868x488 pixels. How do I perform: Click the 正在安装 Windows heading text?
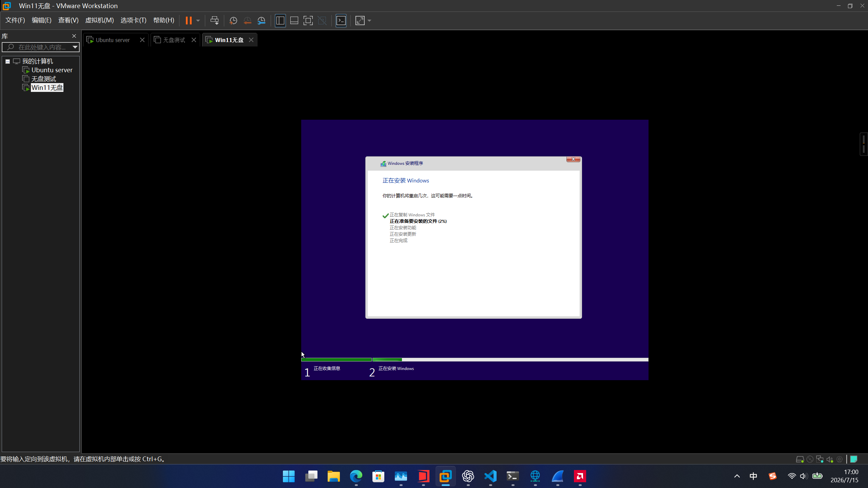pos(406,181)
